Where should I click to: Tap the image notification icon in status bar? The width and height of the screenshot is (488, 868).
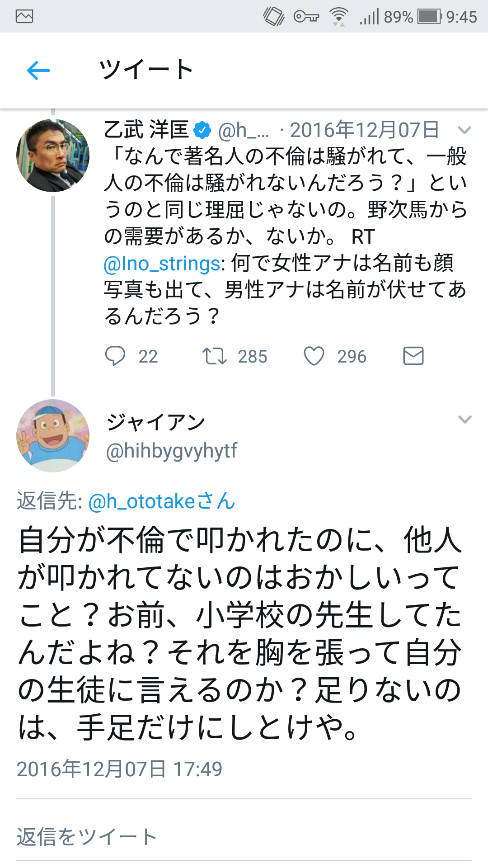24,17
